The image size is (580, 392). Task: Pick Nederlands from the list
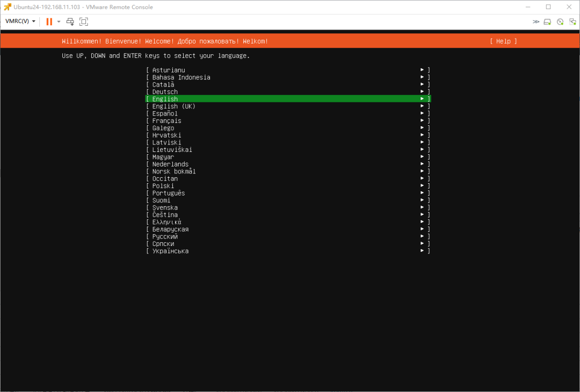coord(288,164)
